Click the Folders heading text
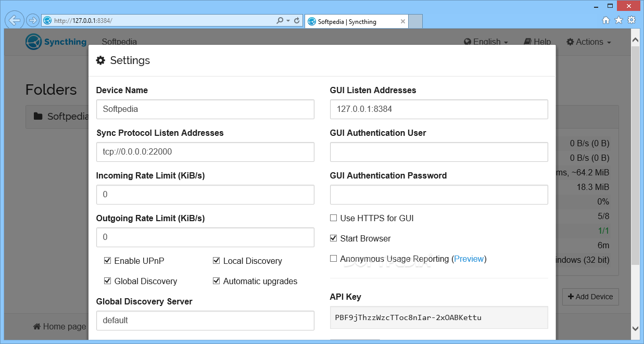The width and height of the screenshot is (644, 344). point(51,90)
